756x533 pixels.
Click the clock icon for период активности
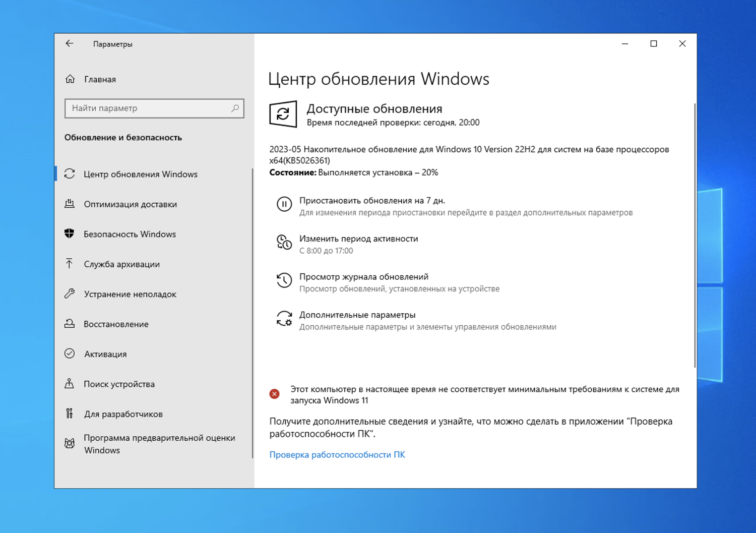(284, 242)
